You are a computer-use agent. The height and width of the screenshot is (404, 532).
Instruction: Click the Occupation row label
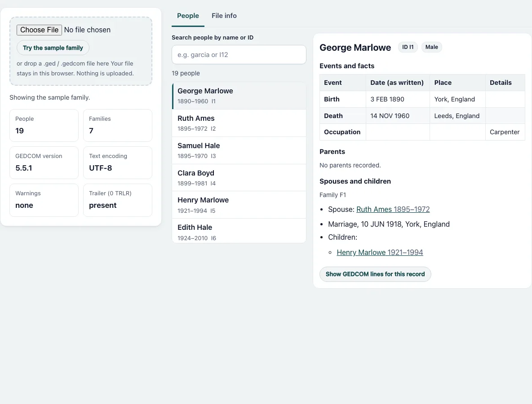point(343,132)
